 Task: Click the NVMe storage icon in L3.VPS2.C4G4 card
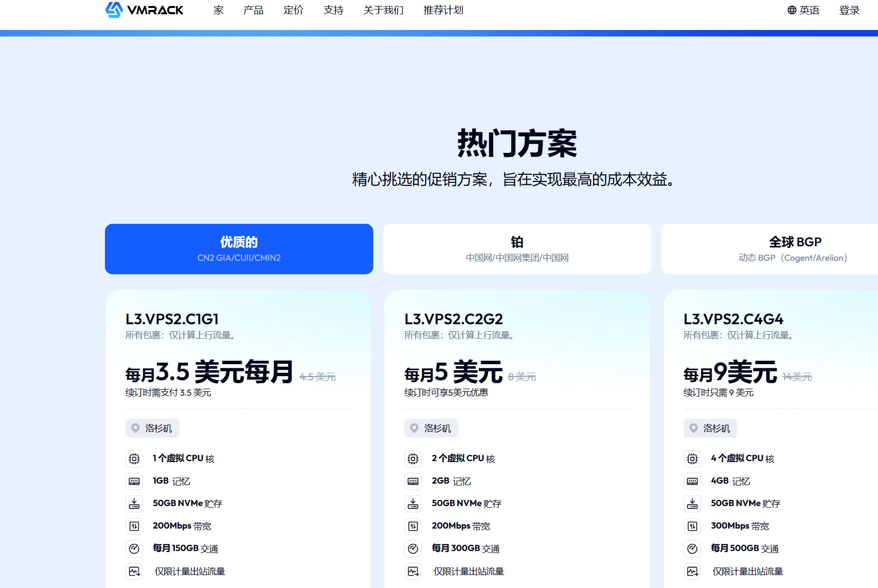point(692,504)
